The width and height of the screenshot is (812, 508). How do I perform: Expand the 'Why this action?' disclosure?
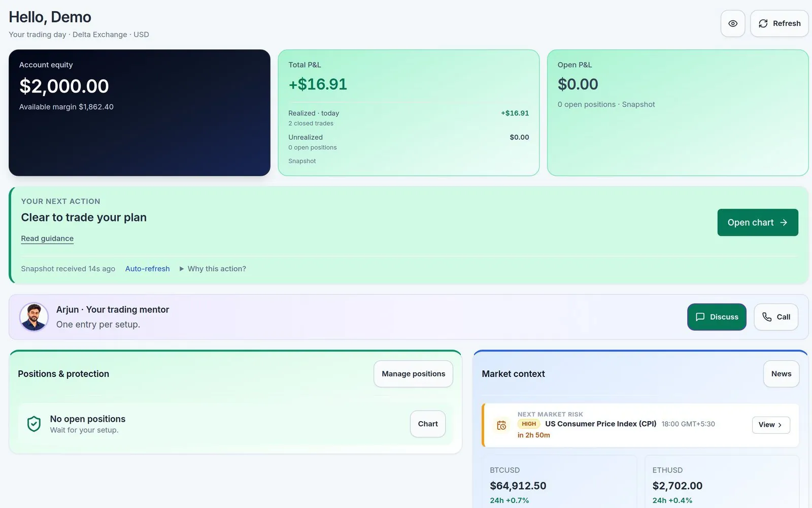coord(212,269)
